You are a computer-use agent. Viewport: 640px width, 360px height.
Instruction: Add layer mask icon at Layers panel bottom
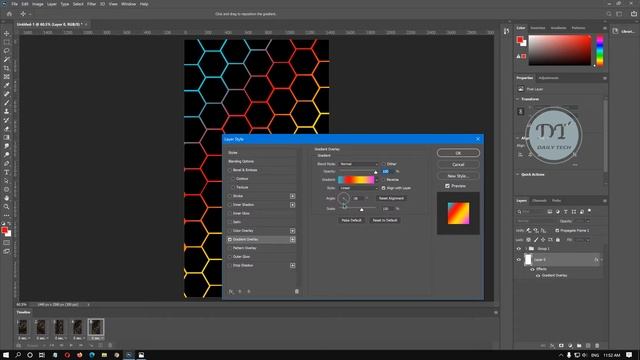tap(561, 346)
